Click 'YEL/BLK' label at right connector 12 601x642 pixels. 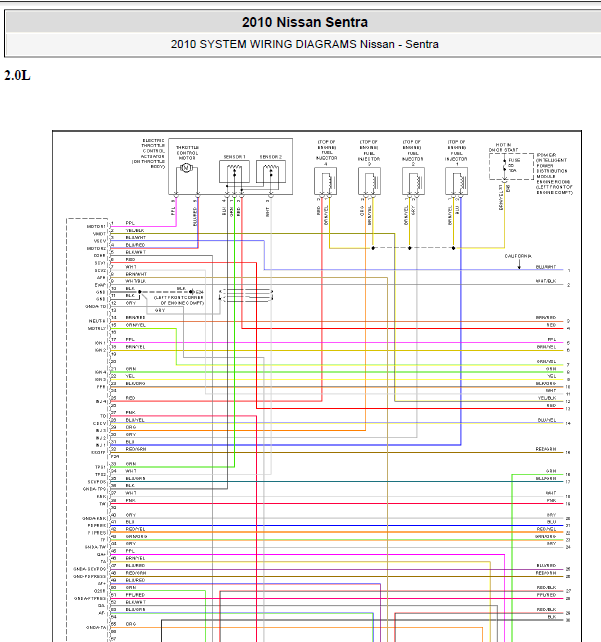[547, 398]
